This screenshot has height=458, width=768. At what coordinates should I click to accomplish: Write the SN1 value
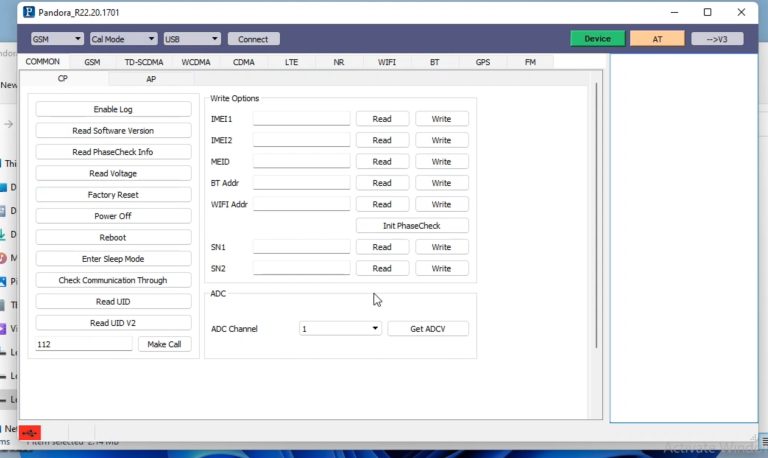click(x=441, y=247)
